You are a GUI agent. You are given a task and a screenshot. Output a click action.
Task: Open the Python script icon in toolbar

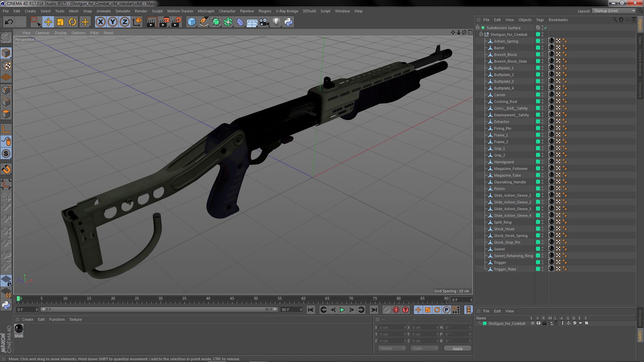point(288,22)
